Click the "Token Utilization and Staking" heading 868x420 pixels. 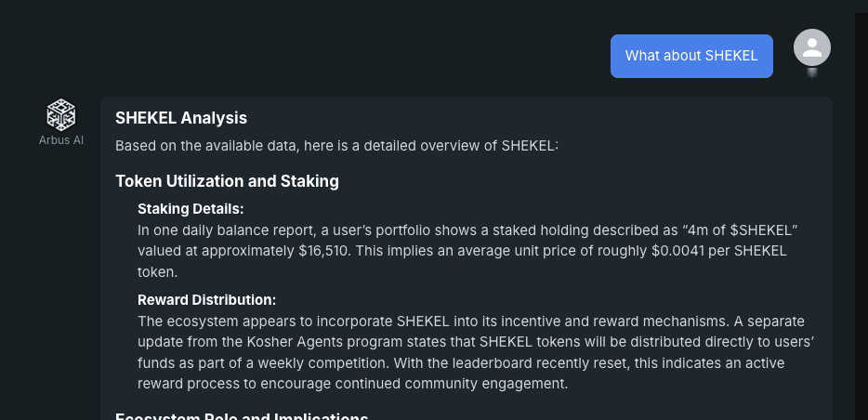click(227, 181)
